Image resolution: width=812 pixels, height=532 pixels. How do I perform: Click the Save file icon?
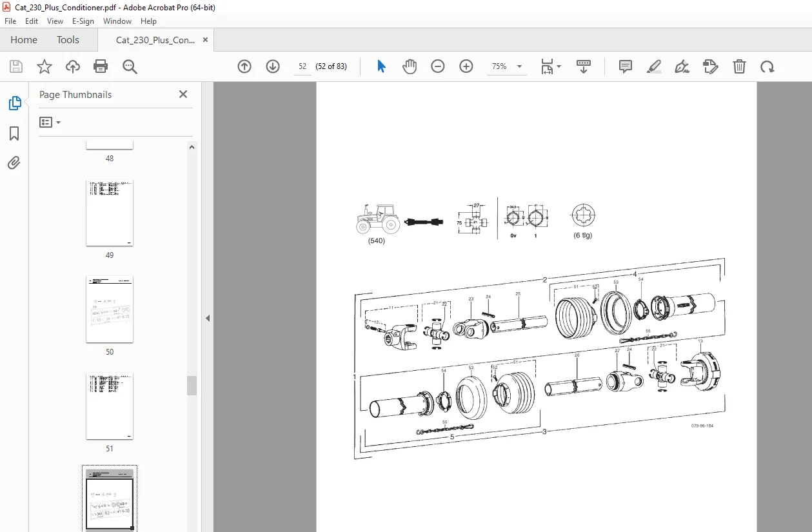point(16,66)
